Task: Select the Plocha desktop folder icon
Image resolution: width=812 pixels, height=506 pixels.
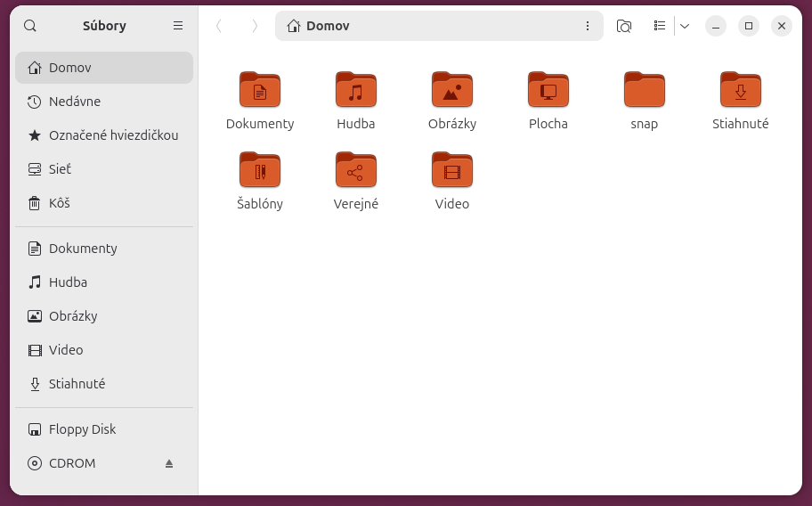Action: click(x=548, y=90)
